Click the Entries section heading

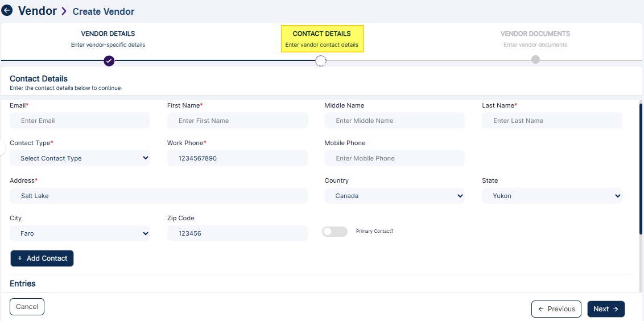pos(23,283)
